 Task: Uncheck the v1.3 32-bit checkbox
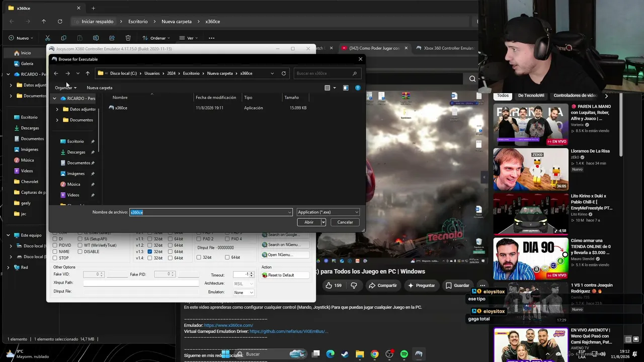click(x=150, y=251)
